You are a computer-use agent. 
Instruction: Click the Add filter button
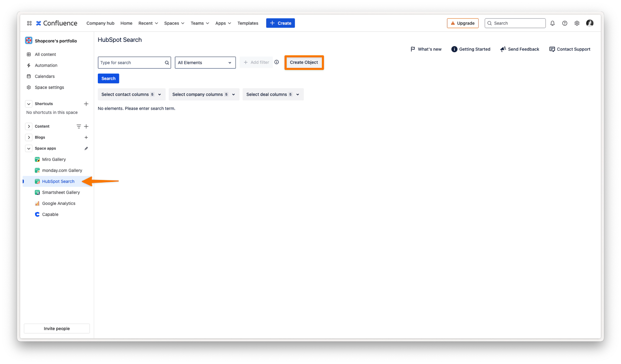(256, 62)
